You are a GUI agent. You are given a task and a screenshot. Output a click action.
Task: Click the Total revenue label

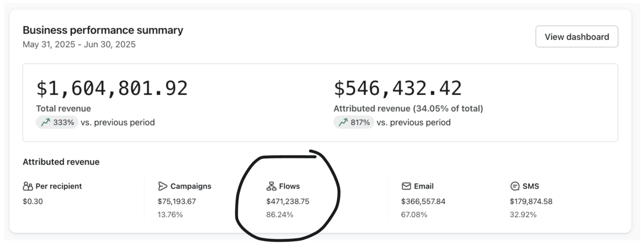click(64, 109)
